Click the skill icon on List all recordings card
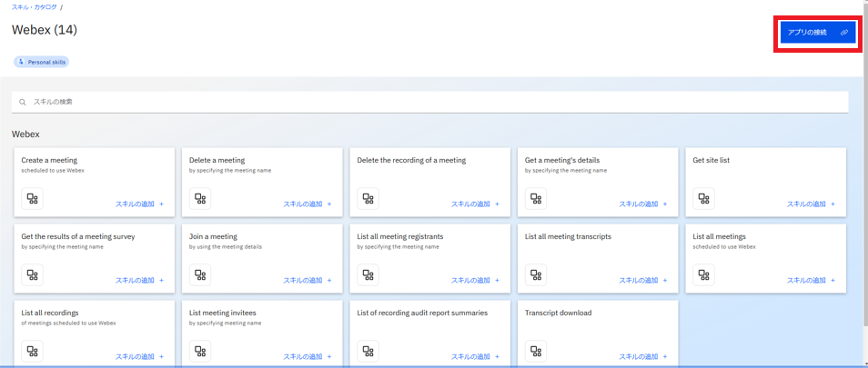The image size is (868, 368). pos(33,351)
